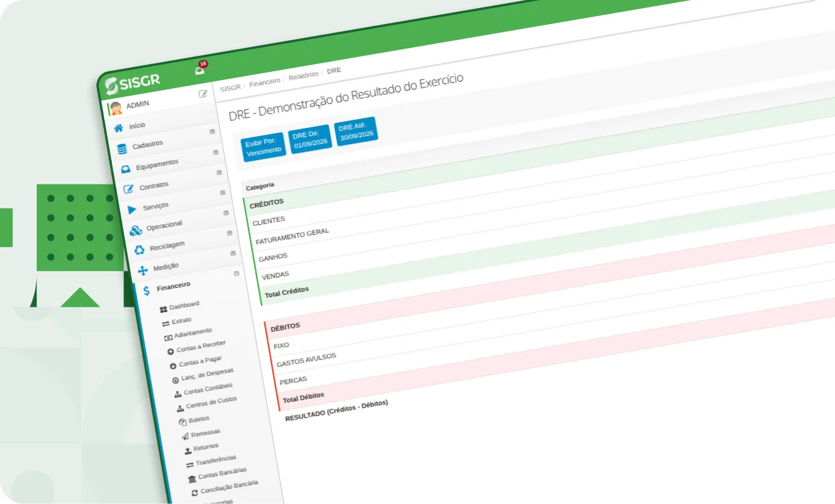Click the Transferências exchange icon
The image size is (835, 504).
[x=190, y=465]
